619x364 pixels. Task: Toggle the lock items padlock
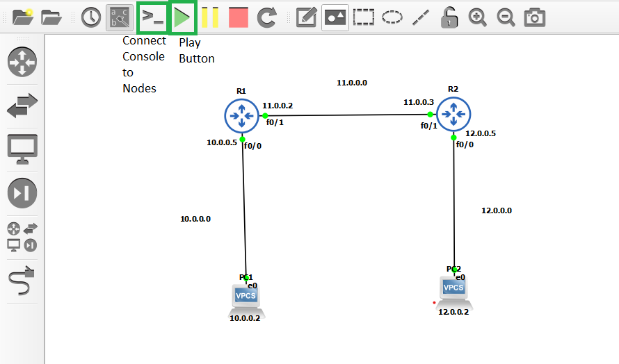click(x=449, y=17)
